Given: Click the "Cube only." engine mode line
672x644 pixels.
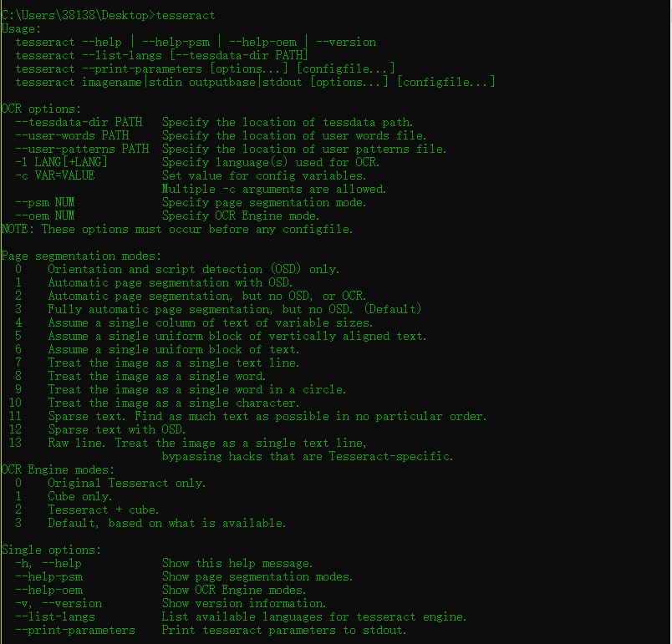Looking at the screenshot, I should pos(80,497).
